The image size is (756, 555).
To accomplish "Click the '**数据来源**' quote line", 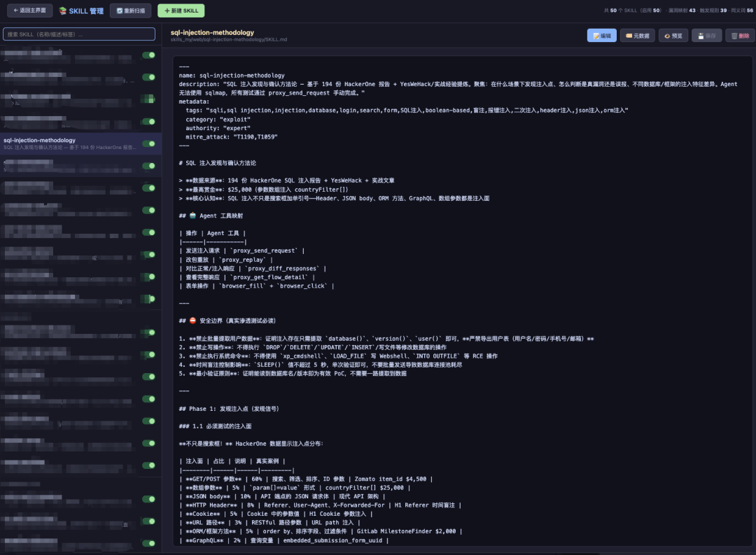I will coord(286,181).
